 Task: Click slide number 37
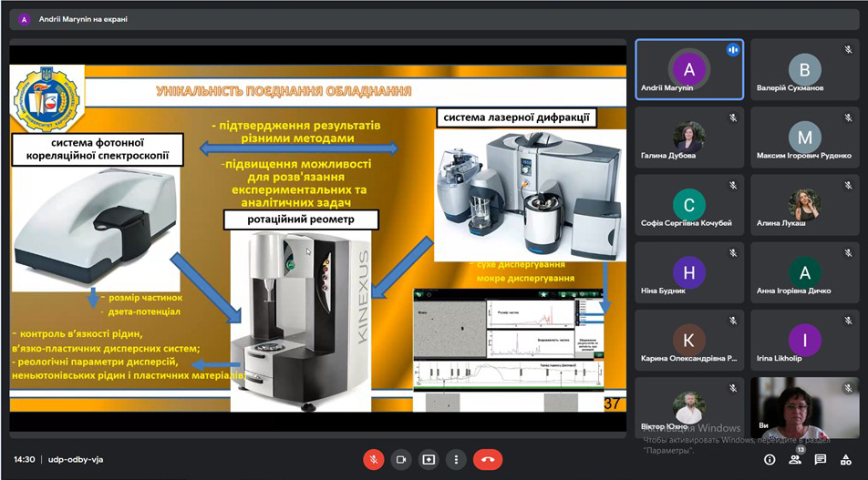click(611, 403)
